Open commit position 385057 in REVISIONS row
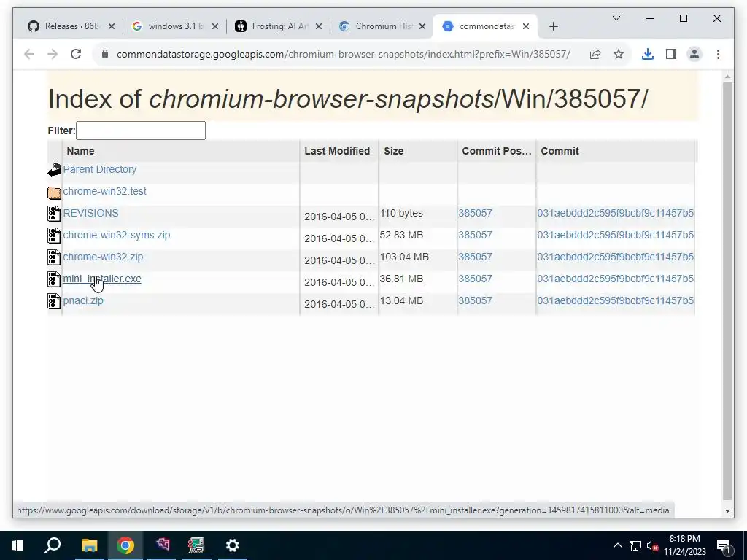Viewport: 747px width, 560px height. (475, 214)
